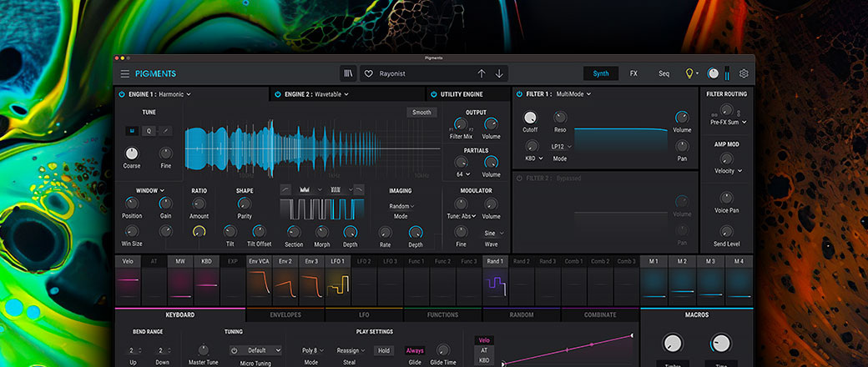The height and width of the screenshot is (367, 868).
Task: Toggle the Smooth button above the spectrum
Action: click(421, 113)
